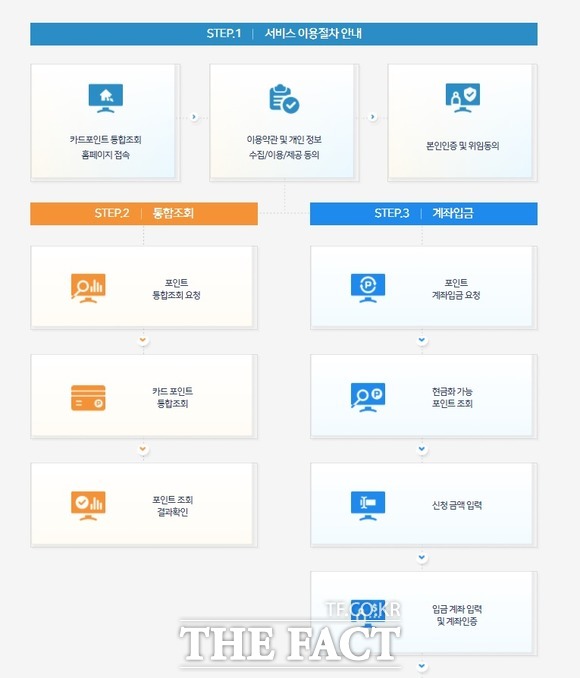Viewport: 580px width, 678px height.
Task: Click the arrow between homepage and terms cards
Action: click(194, 117)
